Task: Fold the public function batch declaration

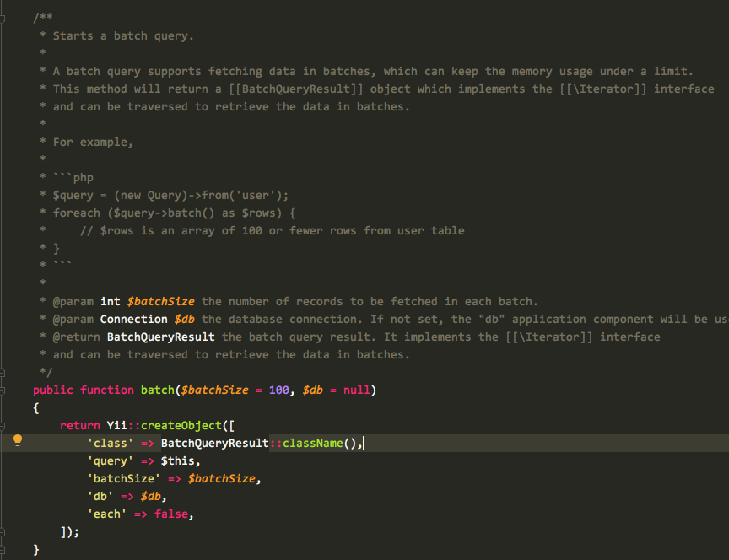Action: pyautogui.click(x=2, y=390)
